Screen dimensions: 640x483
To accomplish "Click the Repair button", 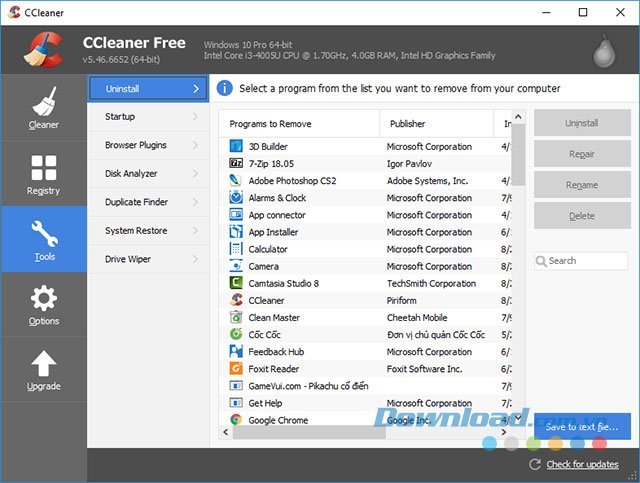I will [x=582, y=154].
